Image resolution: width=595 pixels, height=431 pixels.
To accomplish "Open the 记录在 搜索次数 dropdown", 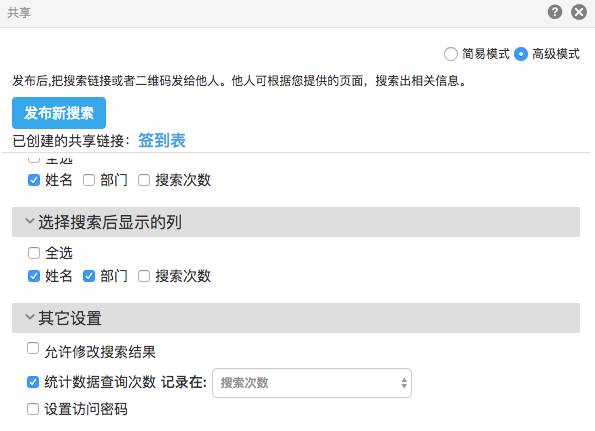I will tap(312, 383).
